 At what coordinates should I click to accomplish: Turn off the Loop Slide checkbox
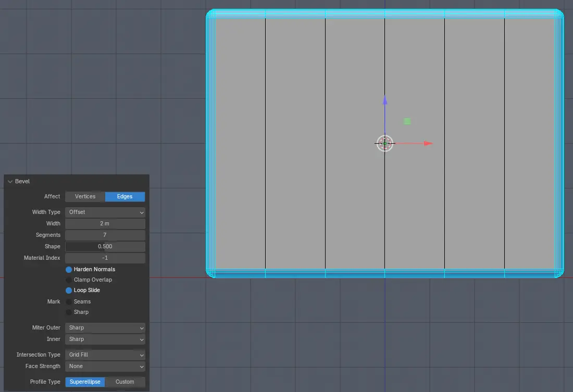(69, 290)
